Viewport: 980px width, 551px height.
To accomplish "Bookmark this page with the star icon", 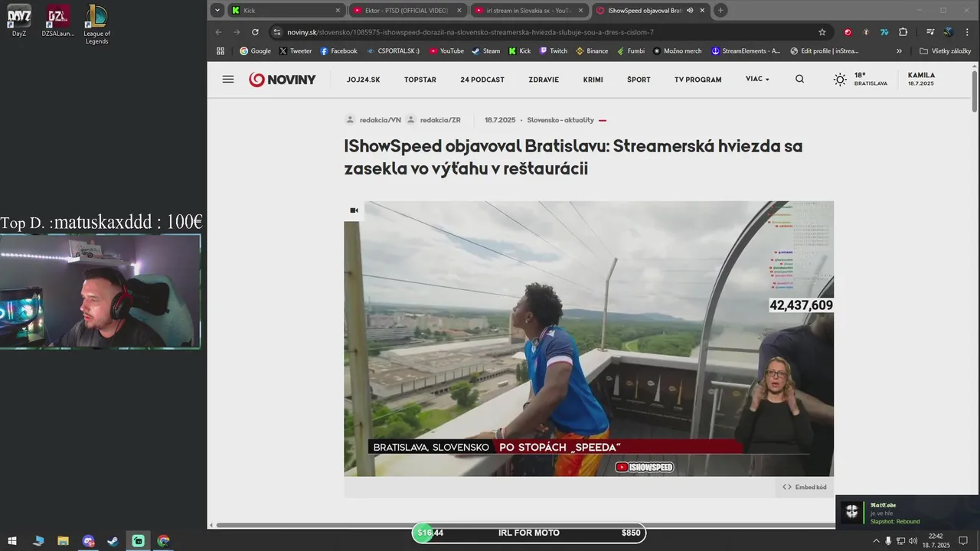I will [822, 32].
